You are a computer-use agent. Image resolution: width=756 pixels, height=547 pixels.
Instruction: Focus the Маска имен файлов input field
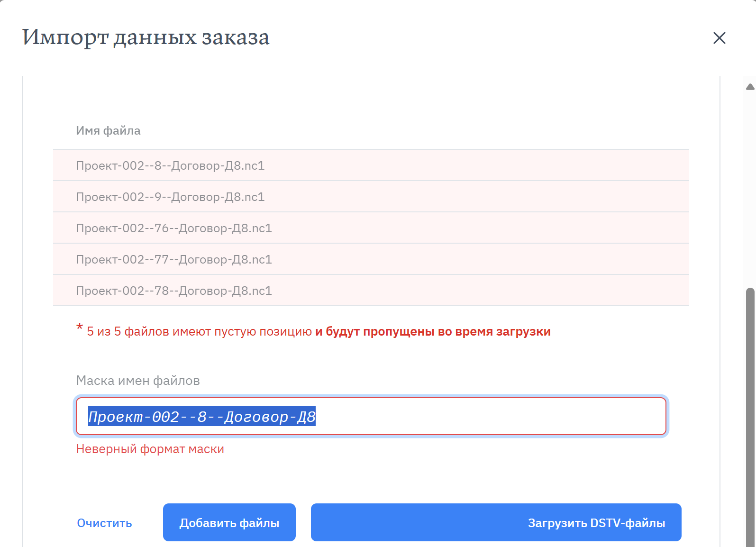(x=371, y=416)
